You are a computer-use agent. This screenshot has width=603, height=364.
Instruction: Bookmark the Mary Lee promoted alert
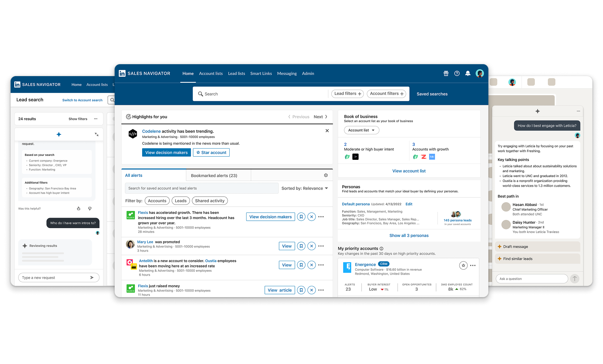tap(301, 246)
